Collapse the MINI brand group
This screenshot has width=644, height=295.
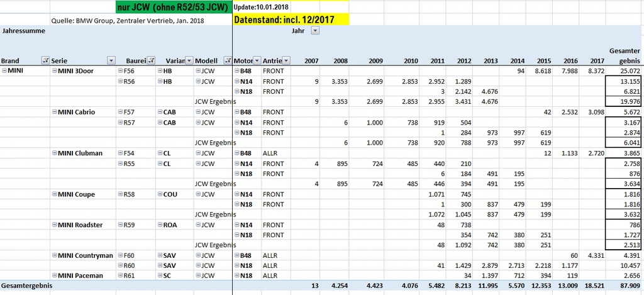tap(4, 70)
